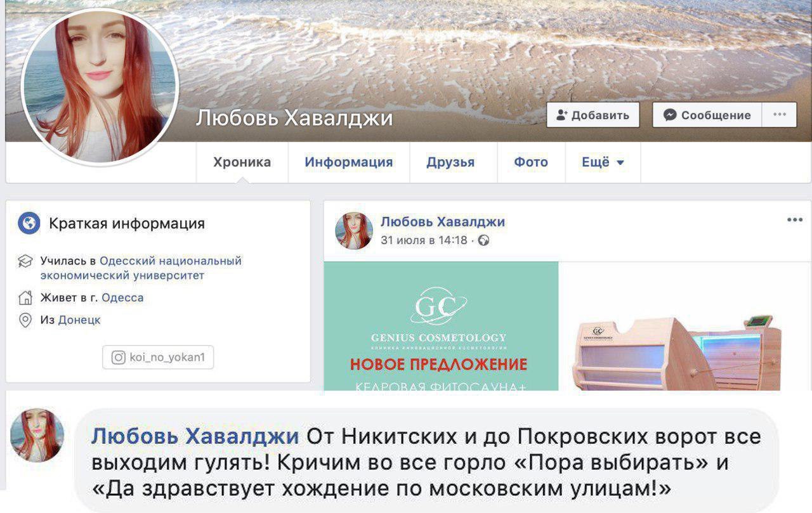
Task: Open the post's three-dot options menu
Action: (794, 220)
